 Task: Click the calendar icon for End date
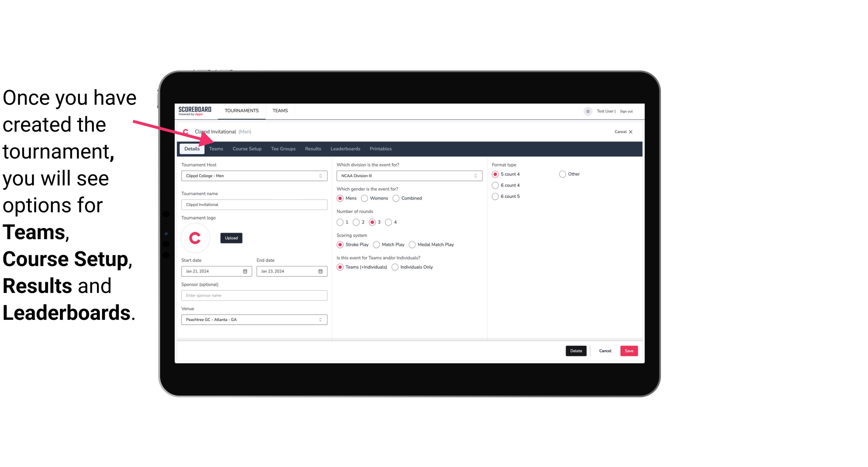click(x=320, y=271)
